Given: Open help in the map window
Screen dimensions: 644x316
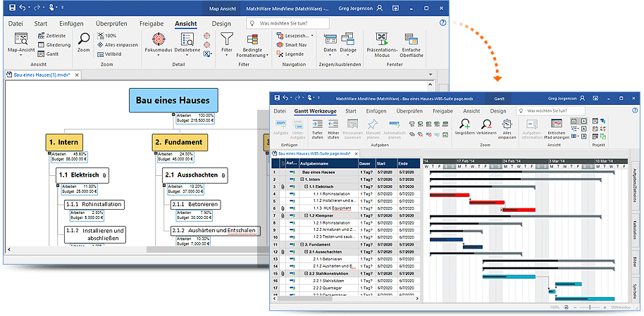Looking at the screenshot, I should click(x=442, y=23).
